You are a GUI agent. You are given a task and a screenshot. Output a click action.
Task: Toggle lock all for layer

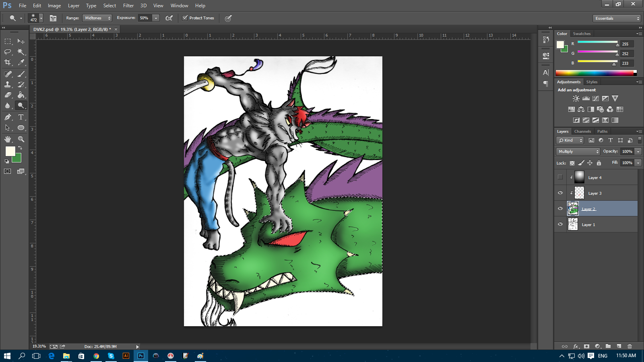pyautogui.click(x=599, y=163)
